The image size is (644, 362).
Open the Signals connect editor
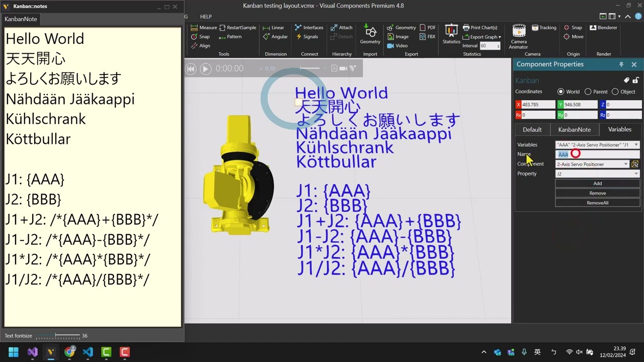[x=307, y=37]
